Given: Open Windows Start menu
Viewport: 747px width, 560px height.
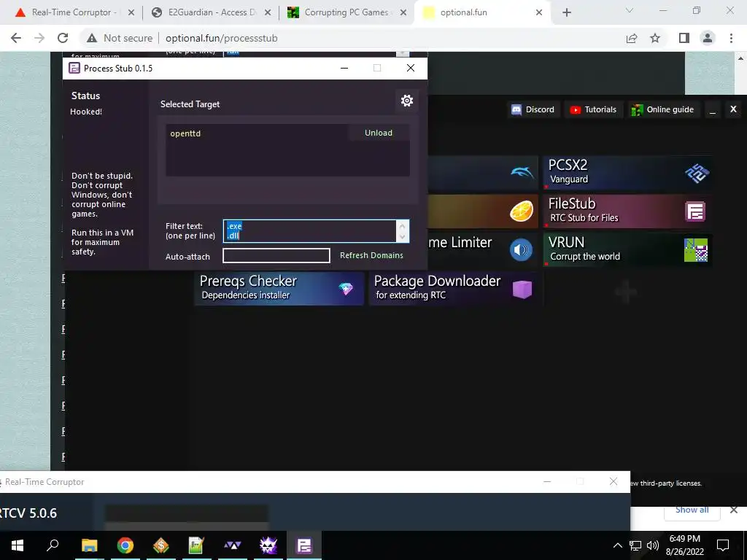Looking at the screenshot, I should 18,545.
